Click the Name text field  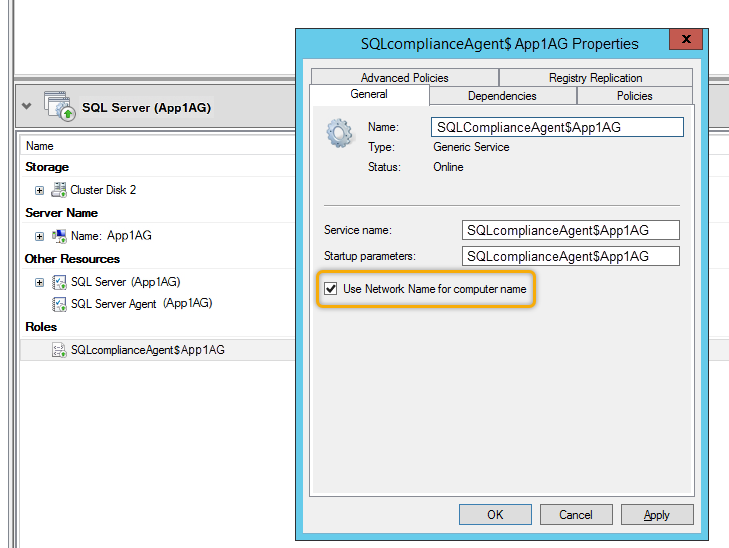pos(557,127)
